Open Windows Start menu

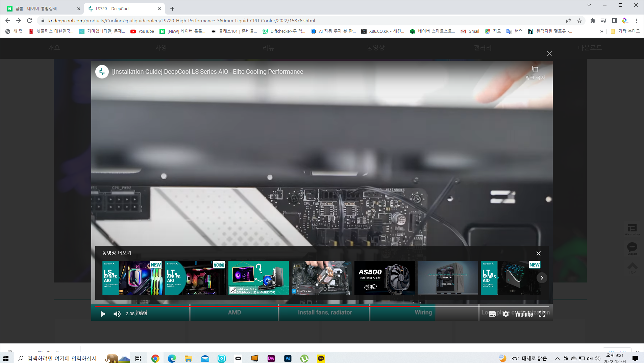pyautogui.click(x=6, y=358)
